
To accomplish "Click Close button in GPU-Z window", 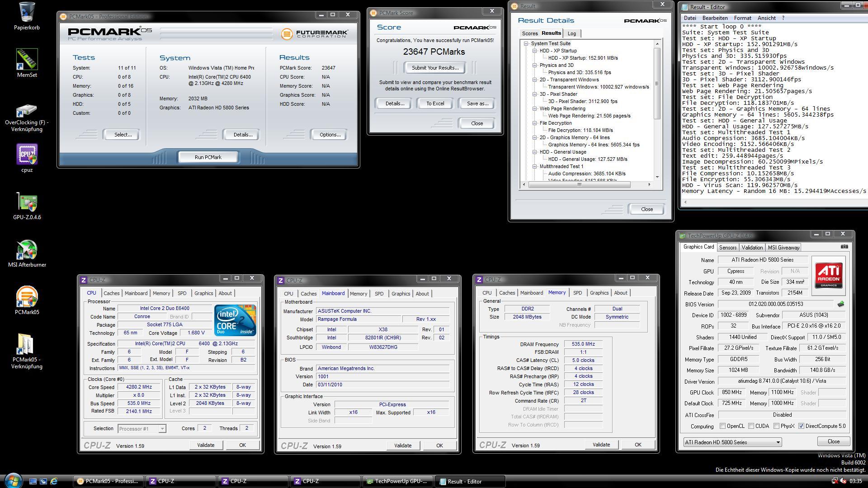I will pos(833,441).
